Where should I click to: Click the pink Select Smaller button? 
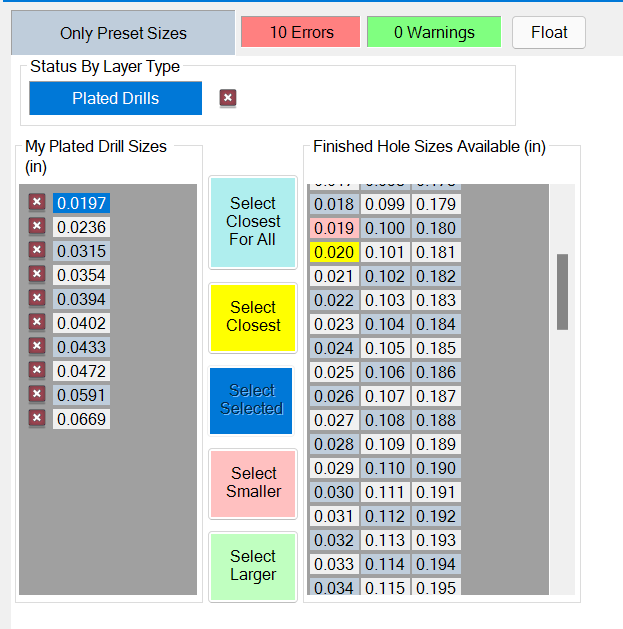[x=253, y=482]
